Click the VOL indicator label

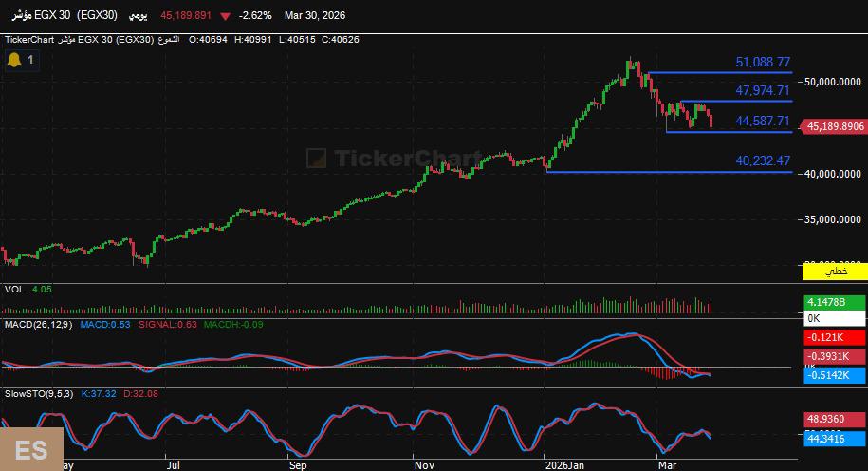pyautogui.click(x=14, y=289)
